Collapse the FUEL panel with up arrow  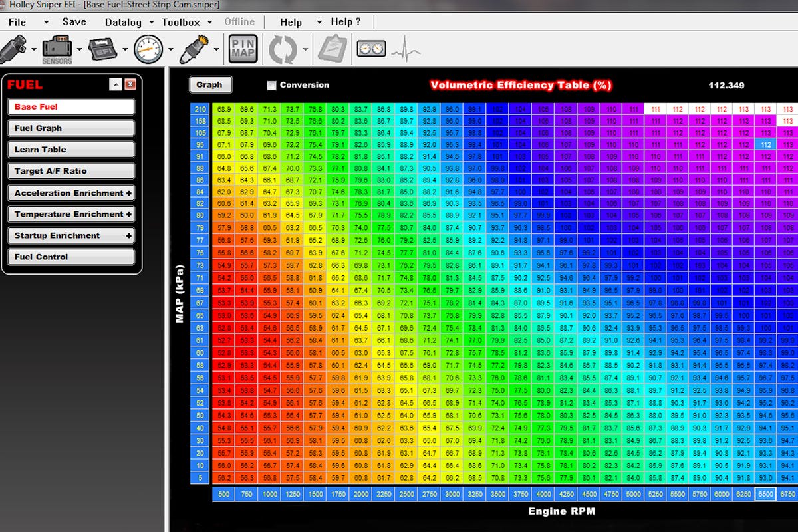coord(116,84)
